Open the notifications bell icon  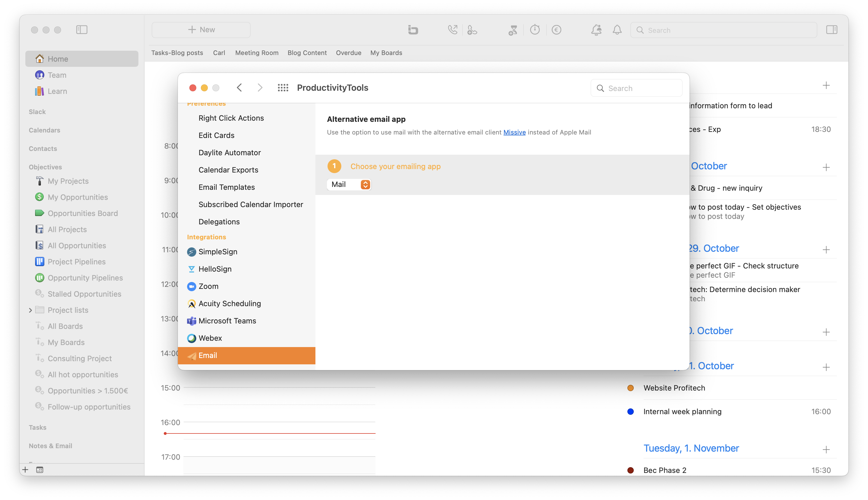coord(617,30)
